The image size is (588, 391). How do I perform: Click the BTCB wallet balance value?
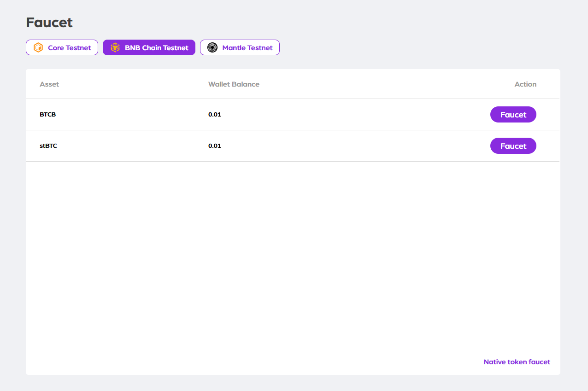point(215,115)
